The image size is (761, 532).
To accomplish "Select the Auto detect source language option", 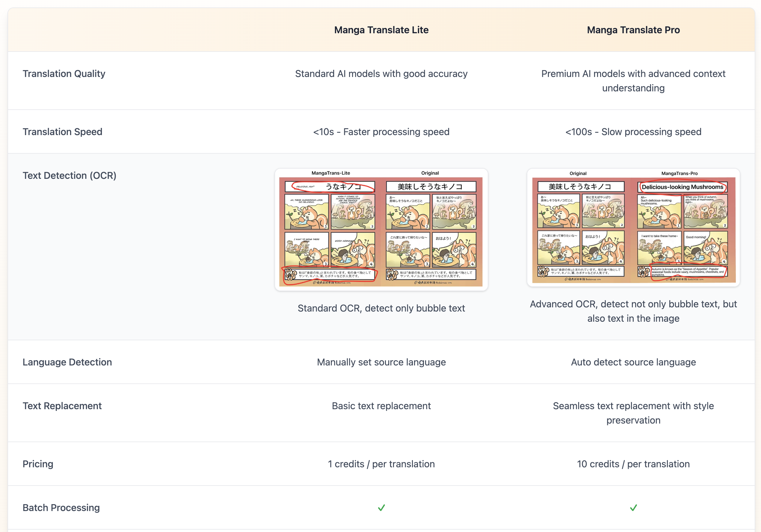I will 633,362.
